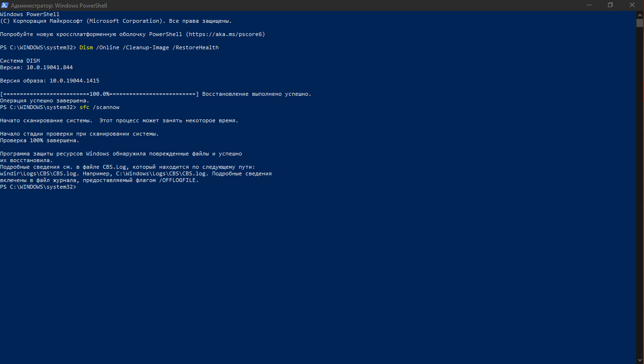Click the '/RestoreHealth' parameter text
The height and width of the screenshot is (364, 644).
pos(196,48)
